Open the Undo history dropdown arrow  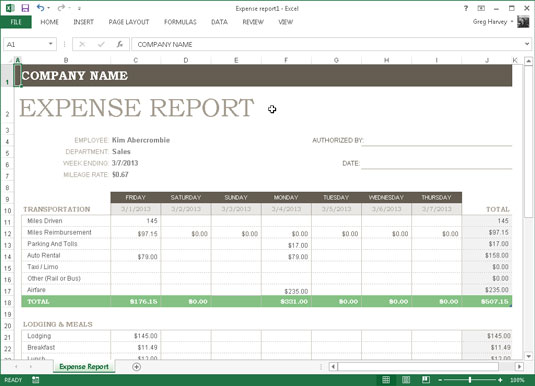[x=49, y=8]
